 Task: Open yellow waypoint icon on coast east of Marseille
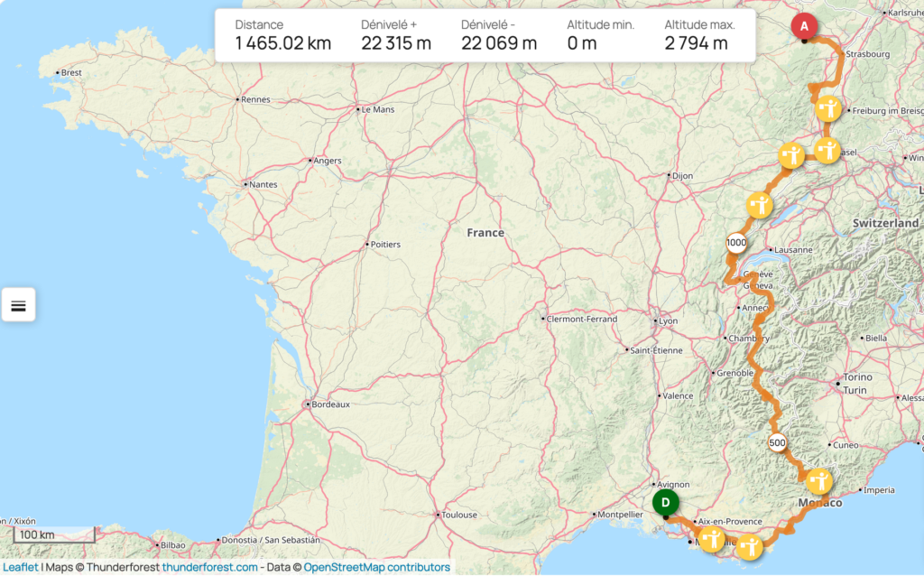[749, 546]
